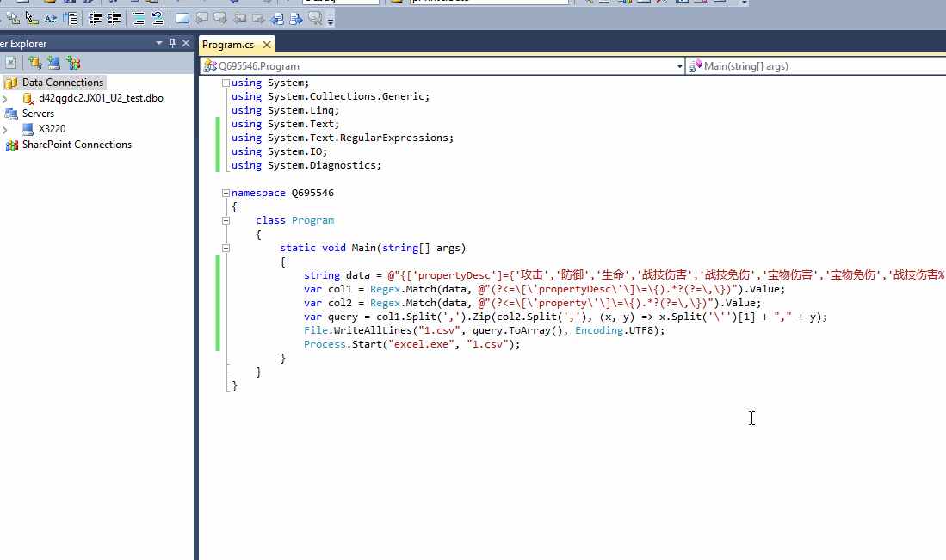Click the line 'using System.Diagnostics;'

[306, 166]
